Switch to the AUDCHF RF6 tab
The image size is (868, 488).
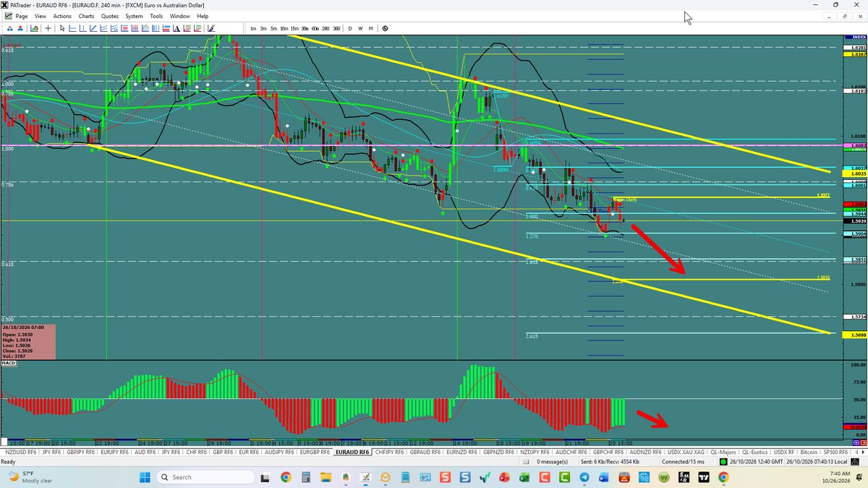[x=571, y=452]
